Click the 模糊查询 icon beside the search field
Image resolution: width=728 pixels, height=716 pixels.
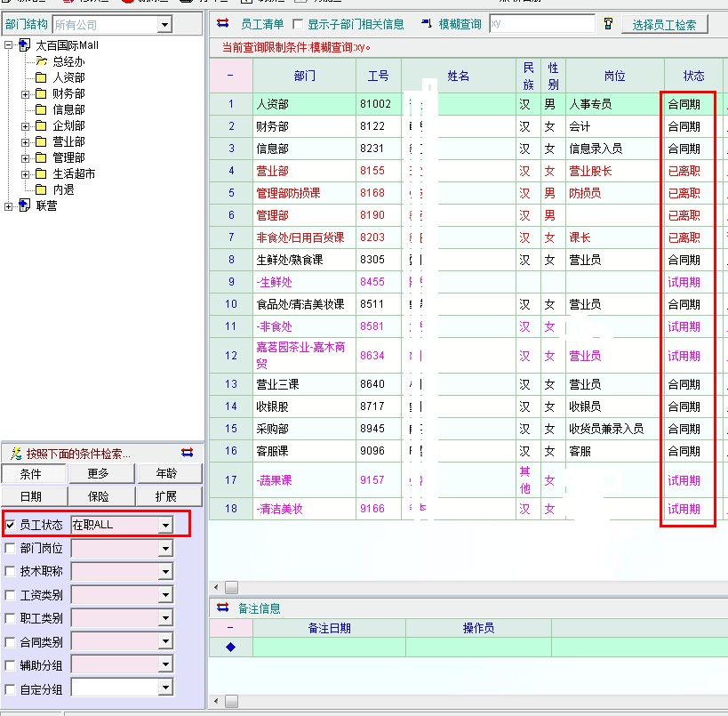[426, 24]
